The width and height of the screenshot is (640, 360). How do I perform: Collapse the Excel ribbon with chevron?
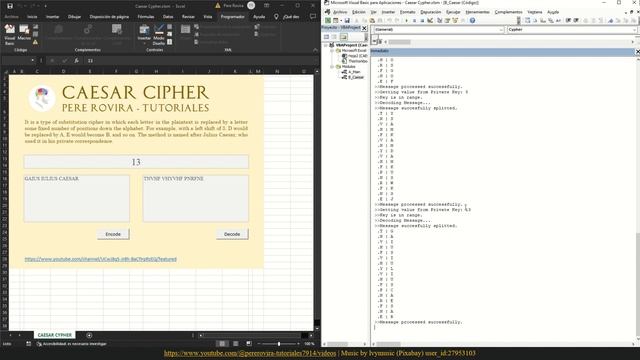point(315,50)
